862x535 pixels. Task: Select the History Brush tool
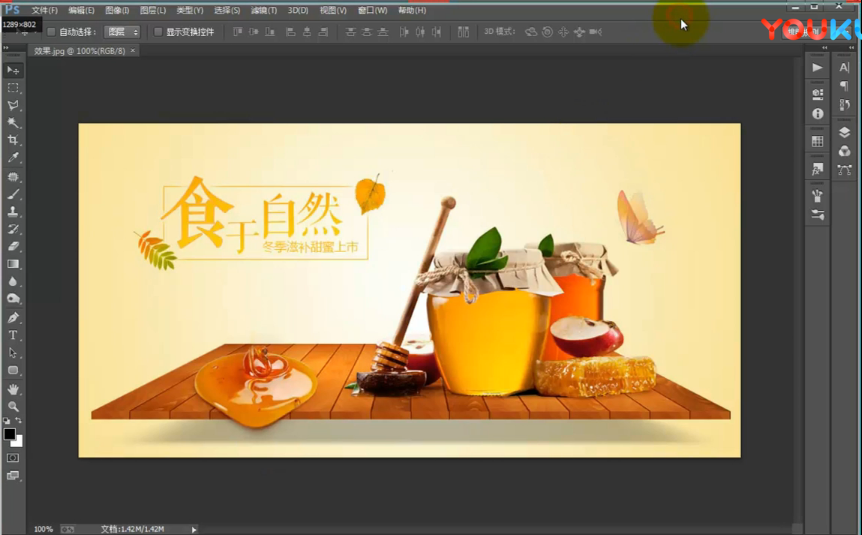13,229
